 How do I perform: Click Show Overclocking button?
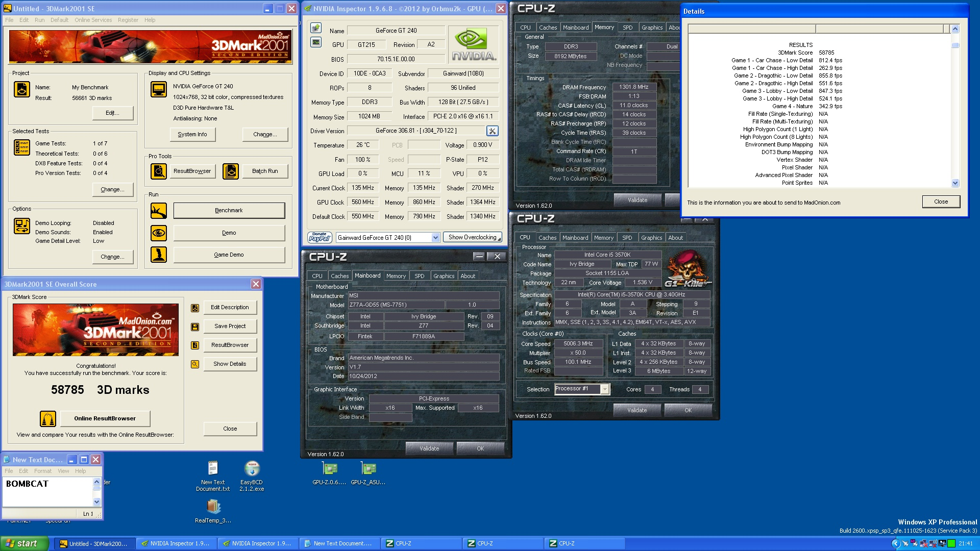point(473,238)
